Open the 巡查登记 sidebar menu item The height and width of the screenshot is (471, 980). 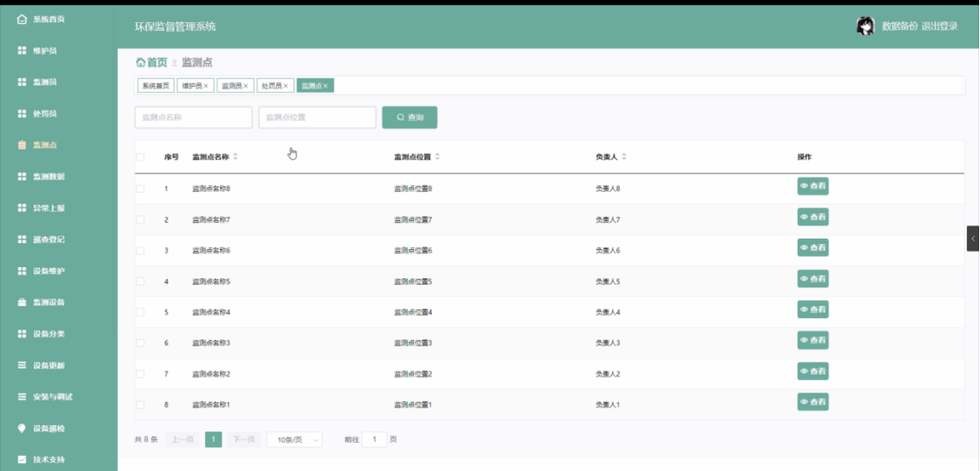point(42,239)
